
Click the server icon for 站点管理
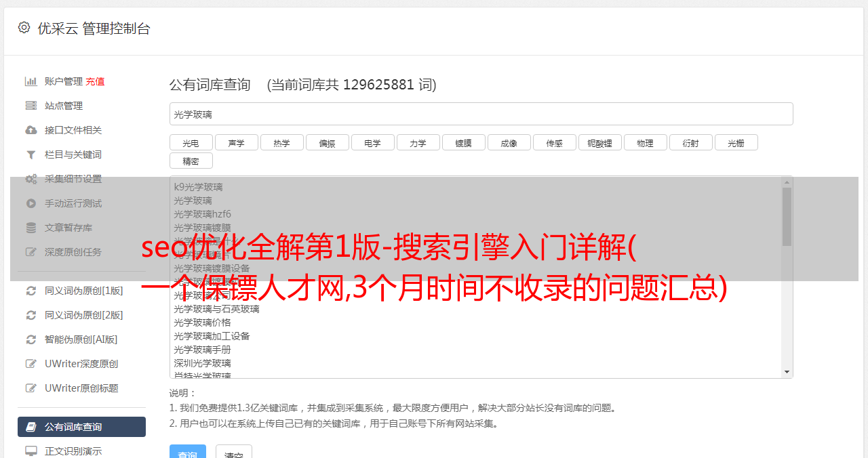tap(31, 106)
